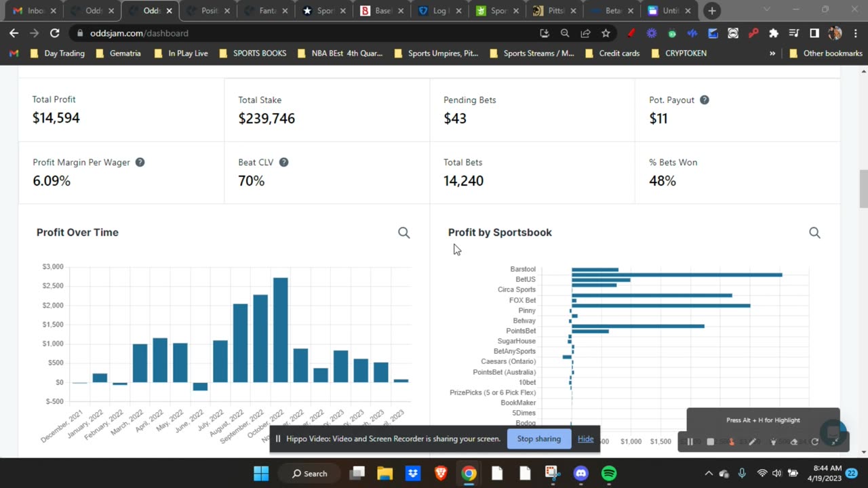Show hidden system tray icons
Viewport: 868px width, 488px height.
(709, 473)
